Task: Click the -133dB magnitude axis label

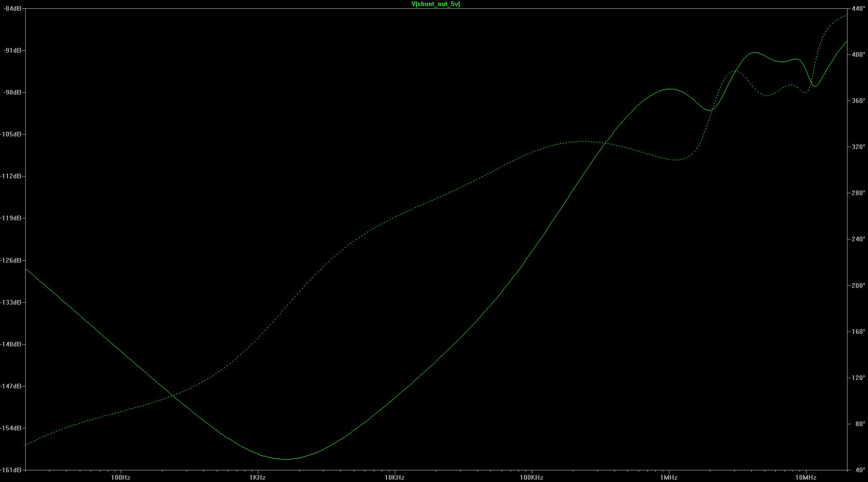Action: [x=11, y=302]
